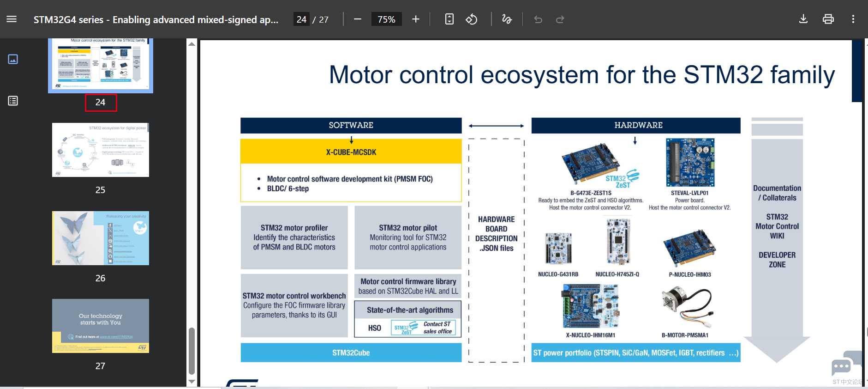
Task: Click the zoom level field showing 75%
Action: (387, 19)
